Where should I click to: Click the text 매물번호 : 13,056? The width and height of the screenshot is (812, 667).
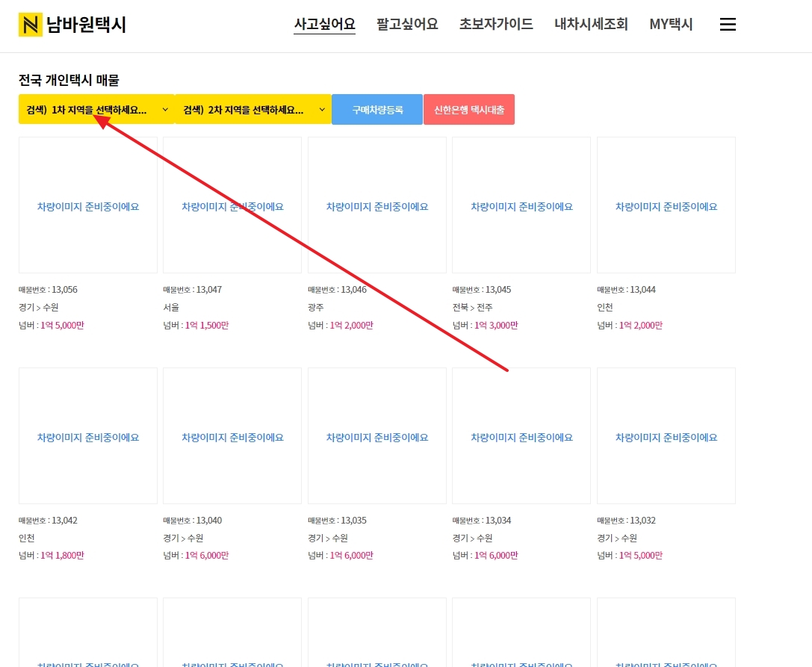[x=48, y=290]
